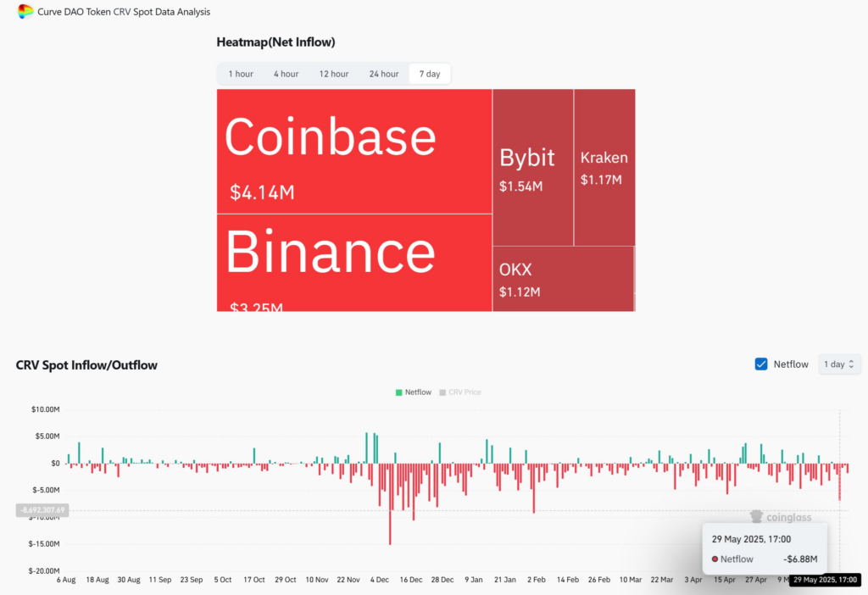Click the 4 Dec x-axis date

tap(379, 580)
